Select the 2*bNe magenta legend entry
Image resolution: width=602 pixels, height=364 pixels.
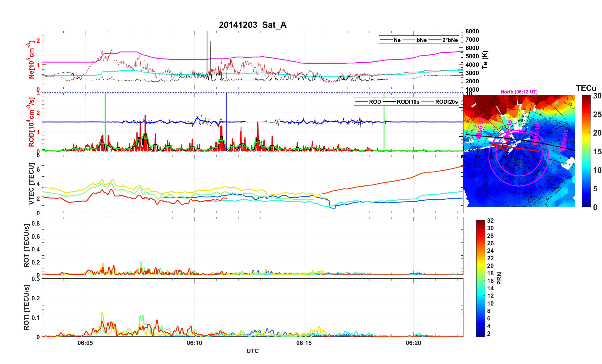point(450,40)
